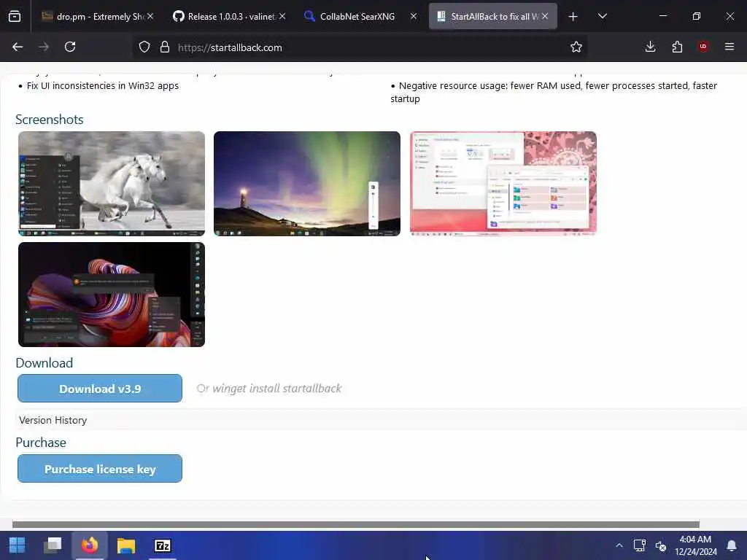
Task: Open the Downloads panel
Action: [650, 47]
